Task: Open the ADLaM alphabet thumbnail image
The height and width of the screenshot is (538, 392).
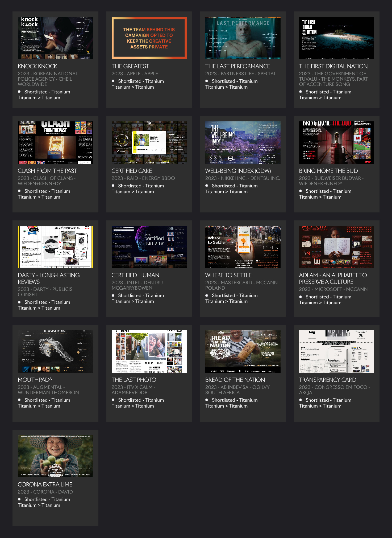Action: (336, 247)
